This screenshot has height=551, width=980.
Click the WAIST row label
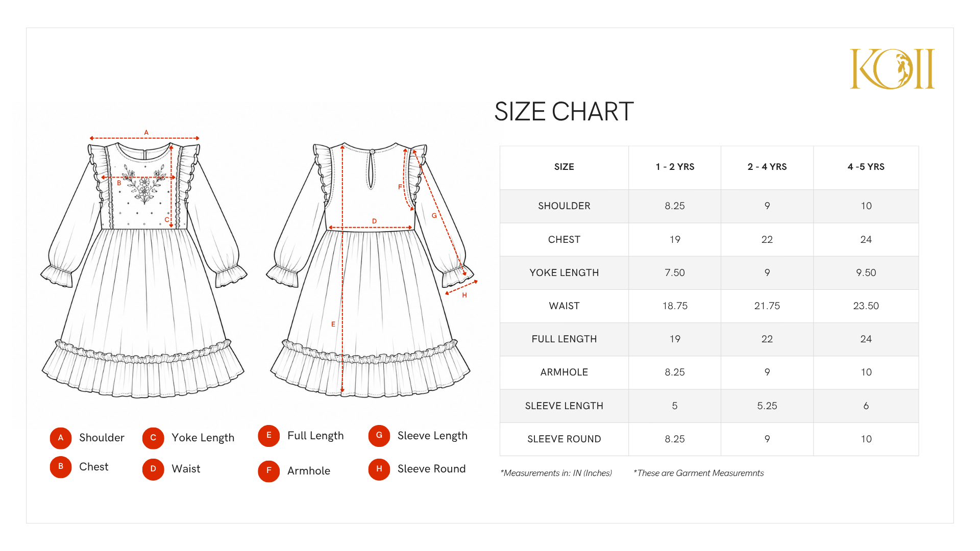pos(564,306)
